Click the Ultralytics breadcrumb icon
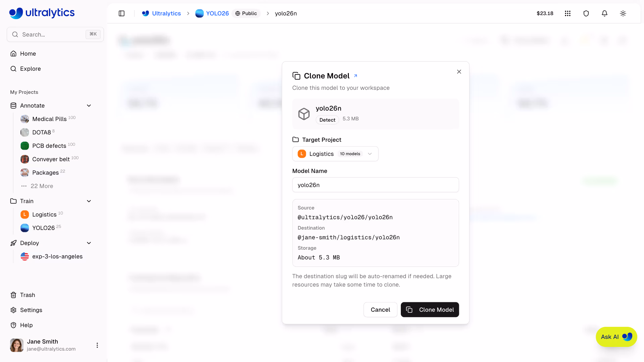The image size is (644, 362). [145, 13]
